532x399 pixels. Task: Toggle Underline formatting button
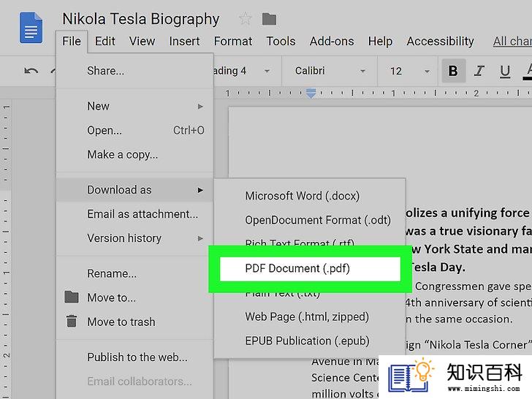(x=505, y=72)
